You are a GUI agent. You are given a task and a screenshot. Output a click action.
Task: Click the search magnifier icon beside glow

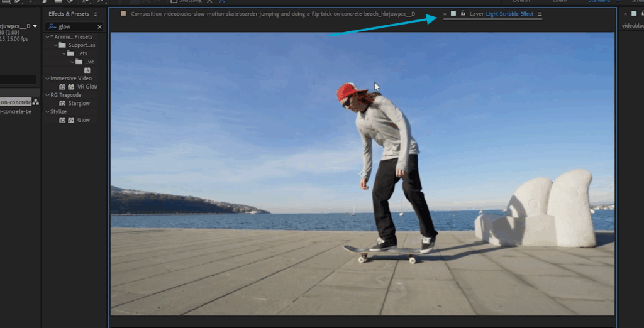click(52, 26)
